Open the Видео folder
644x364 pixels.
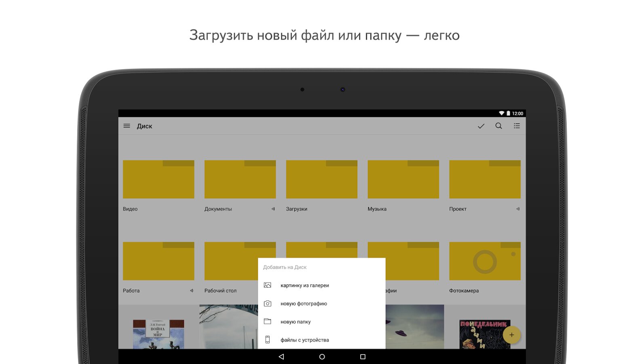coord(158,180)
